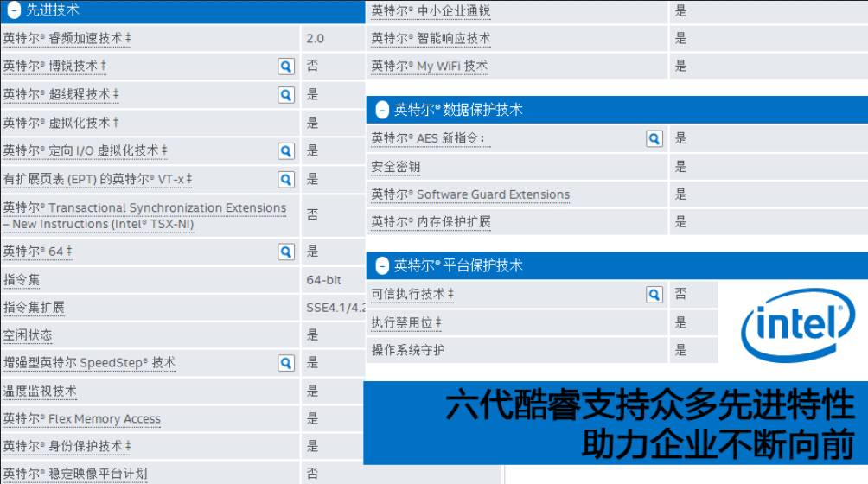Collapse the 先进技术 section
This screenshot has height=484, width=868.
[14, 10]
